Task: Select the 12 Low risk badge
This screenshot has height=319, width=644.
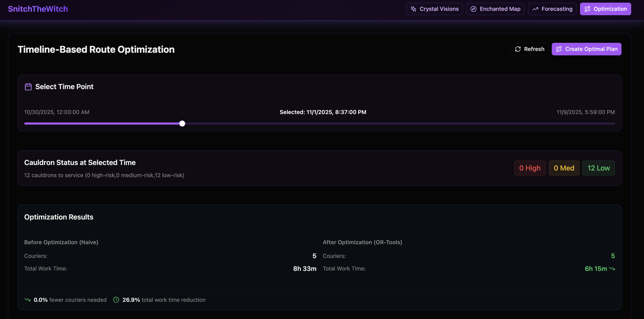Action: (598, 168)
